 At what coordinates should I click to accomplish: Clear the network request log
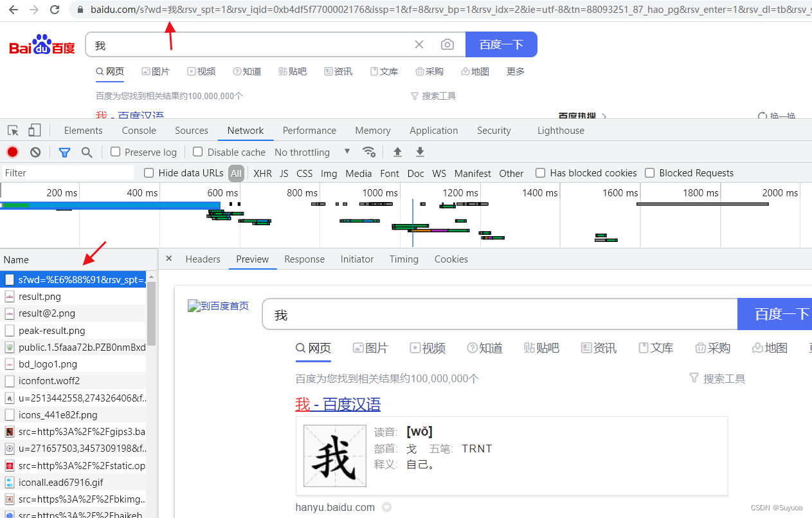pyautogui.click(x=35, y=152)
